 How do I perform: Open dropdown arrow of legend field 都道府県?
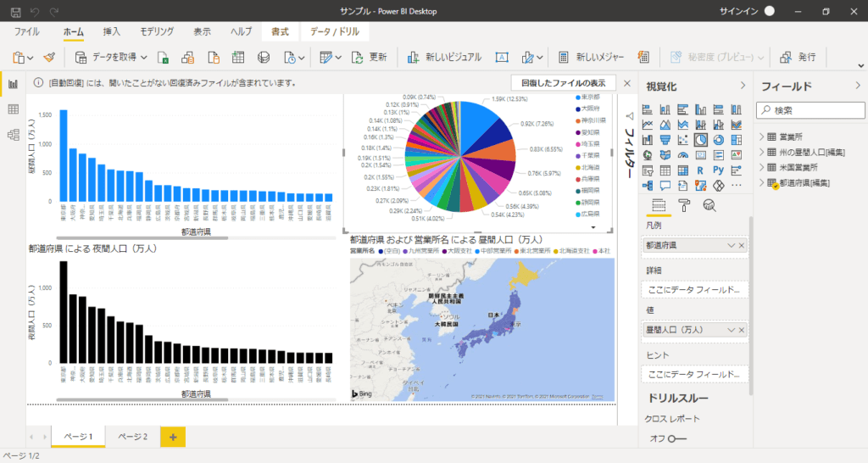[x=731, y=245]
